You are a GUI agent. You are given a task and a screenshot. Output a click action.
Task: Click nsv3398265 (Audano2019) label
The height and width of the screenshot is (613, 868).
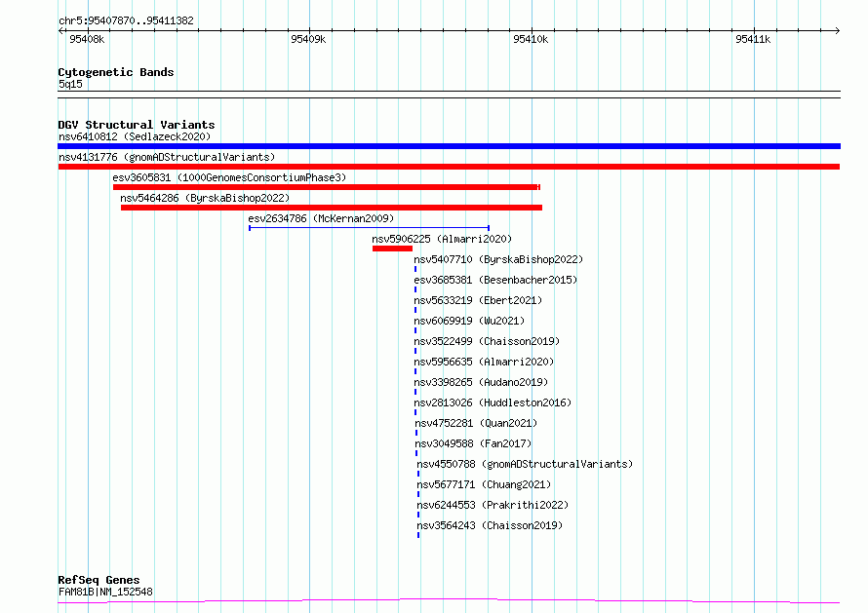(481, 382)
